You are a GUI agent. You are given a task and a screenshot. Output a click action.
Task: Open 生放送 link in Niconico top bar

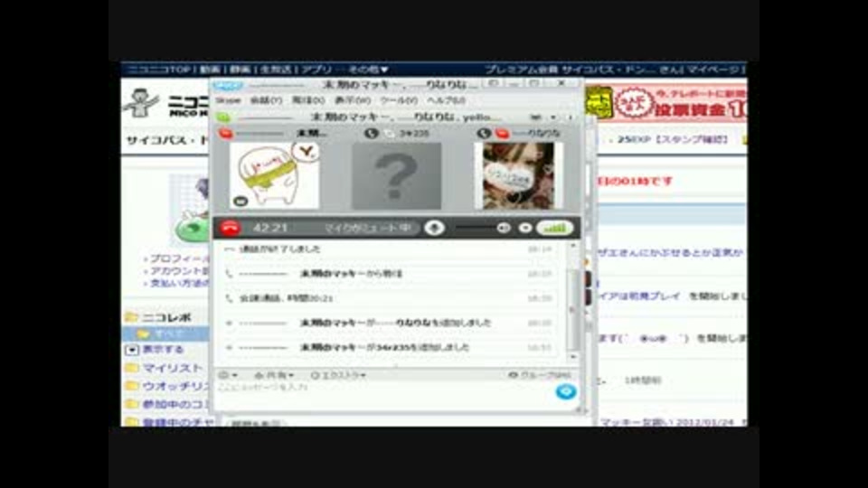275,70
